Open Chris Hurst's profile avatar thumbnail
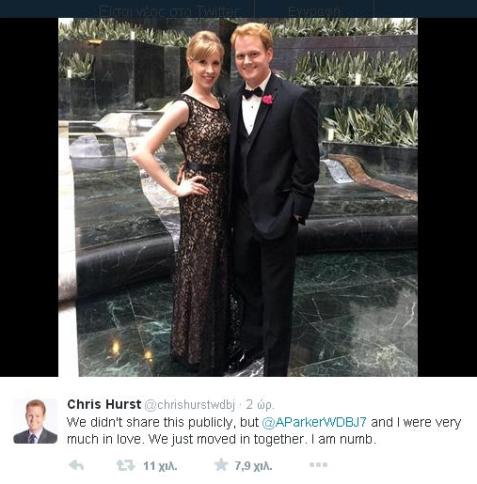Image resolution: width=477 pixels, height=484 pixels. pyautogui.click(x=35, y=421)
